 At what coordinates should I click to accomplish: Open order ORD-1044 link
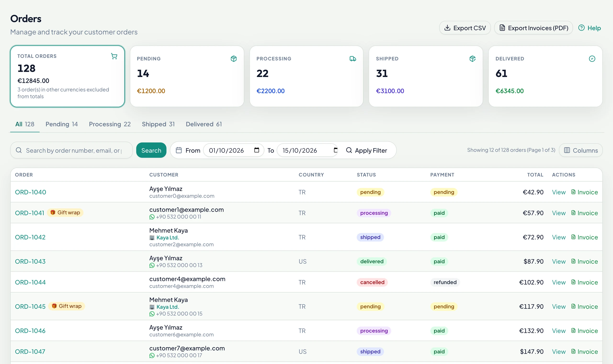tap(30, 282)
